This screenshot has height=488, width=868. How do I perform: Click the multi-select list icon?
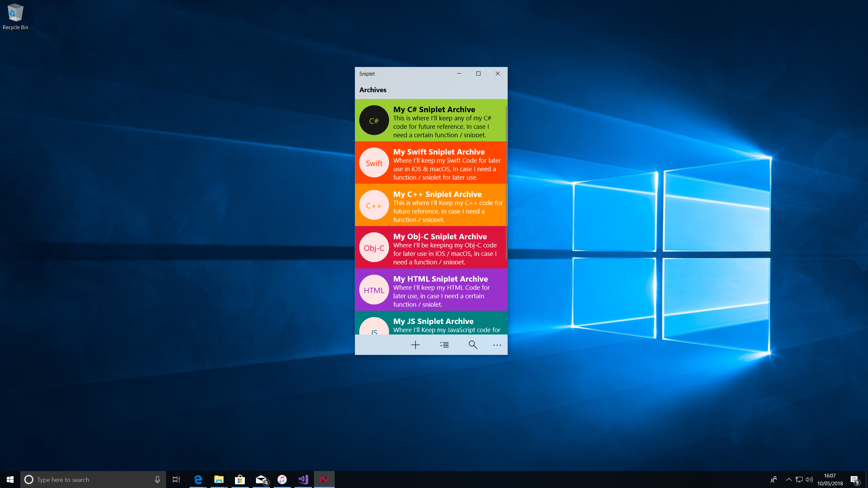click(444, 345)
